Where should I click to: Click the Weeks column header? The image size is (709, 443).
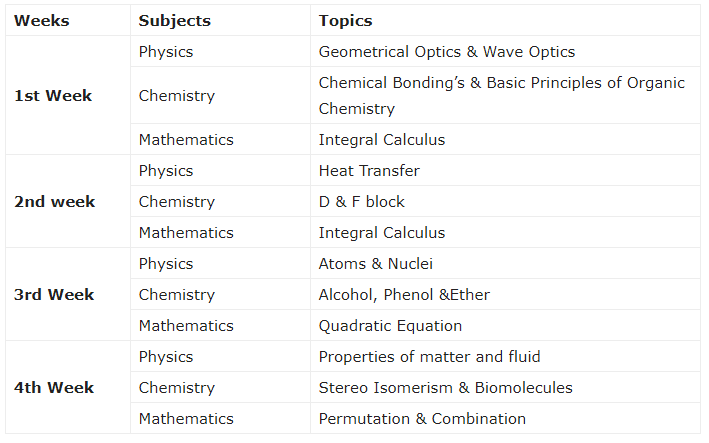pyautogui.click(x=42, y=21)
